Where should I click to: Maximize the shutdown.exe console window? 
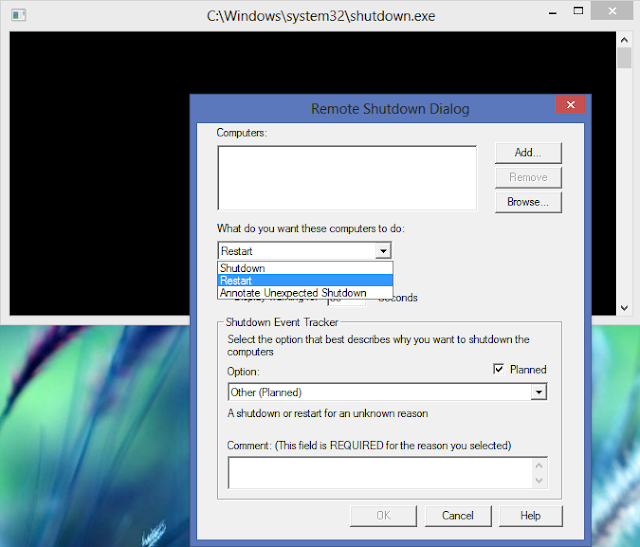point(578,11)
